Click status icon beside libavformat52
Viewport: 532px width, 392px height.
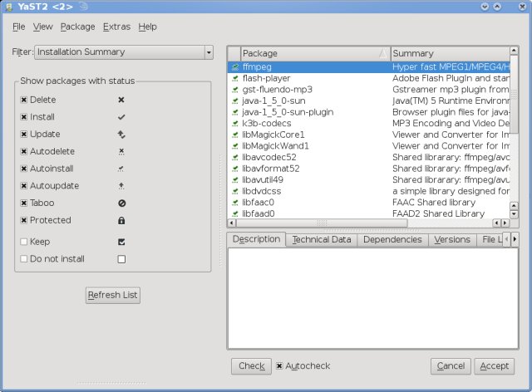pyautogui.click(x=234, y=169)
